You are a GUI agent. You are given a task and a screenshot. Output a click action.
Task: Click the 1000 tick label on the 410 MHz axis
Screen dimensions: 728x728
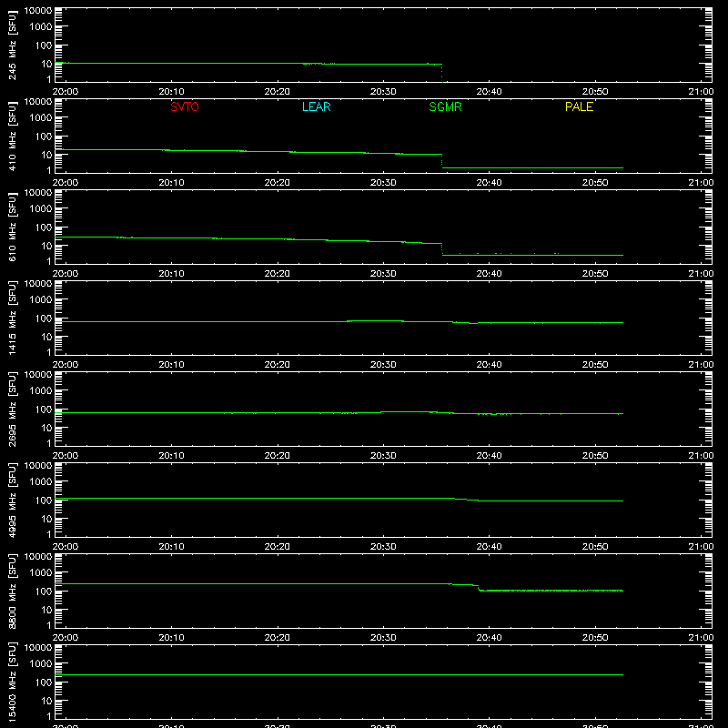[41, 118]
